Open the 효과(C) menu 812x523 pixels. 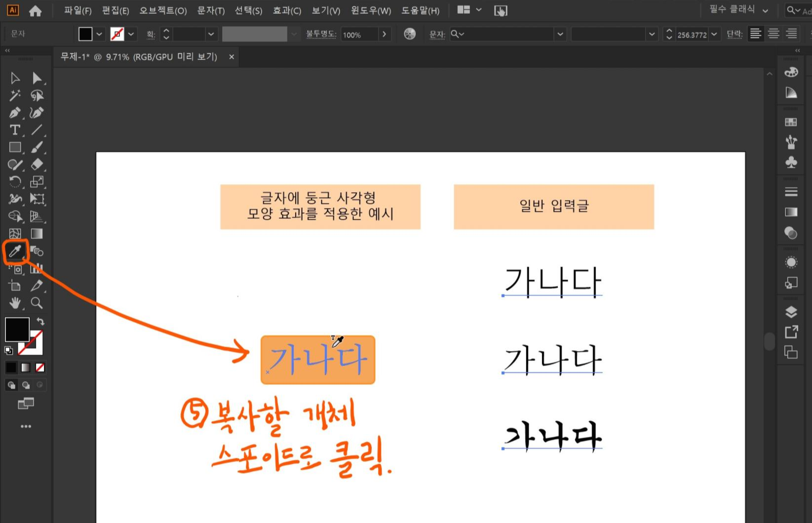point(286,10)
